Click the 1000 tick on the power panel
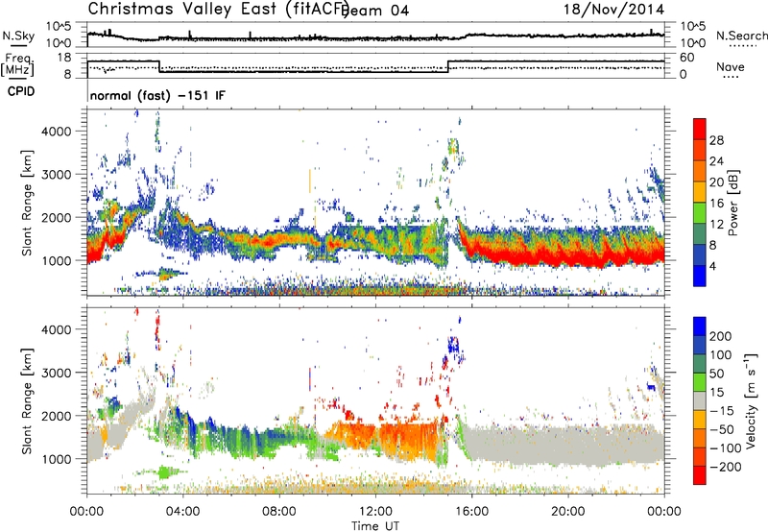768x532 pixels. click(57, 260)
